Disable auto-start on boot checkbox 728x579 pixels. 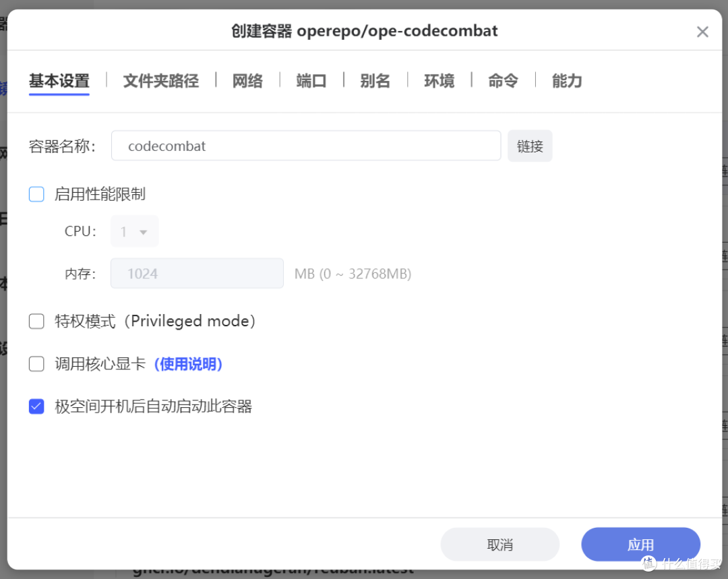click(36, 406)
